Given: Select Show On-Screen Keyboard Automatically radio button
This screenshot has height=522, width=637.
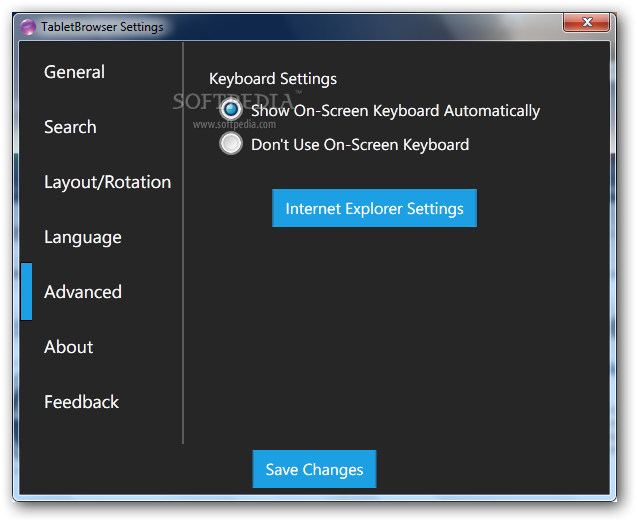Looking at the screenshot, I should [231, 109].
